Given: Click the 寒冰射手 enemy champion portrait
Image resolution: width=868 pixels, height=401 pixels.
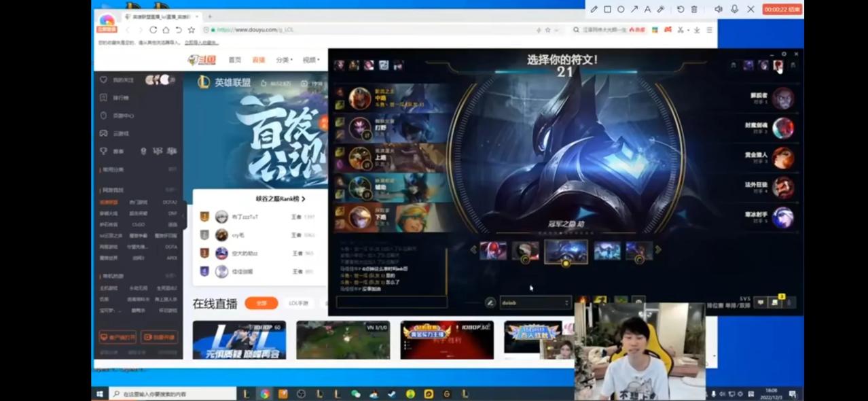Looking at the screenshot, I should click(x=782, y=217).
